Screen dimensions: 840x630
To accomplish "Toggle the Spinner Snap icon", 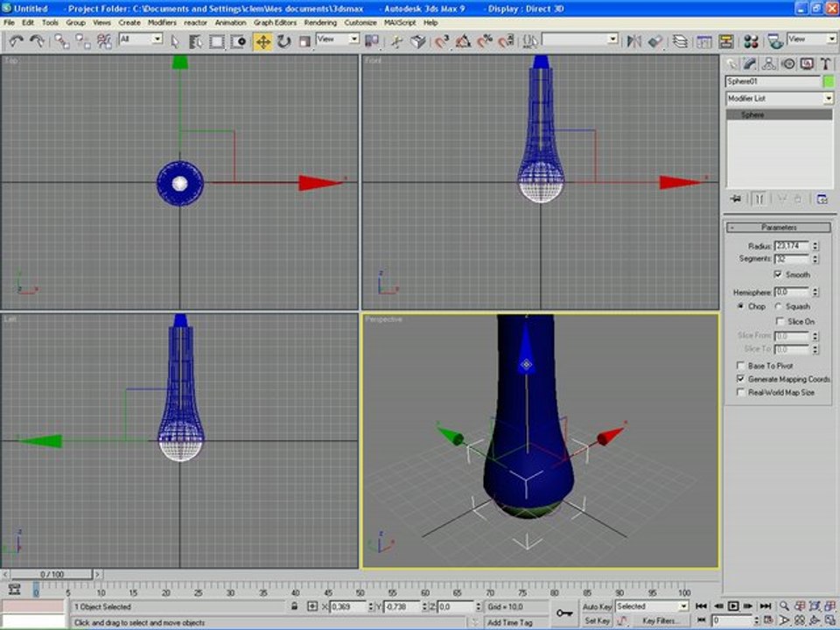I will 507,41.
